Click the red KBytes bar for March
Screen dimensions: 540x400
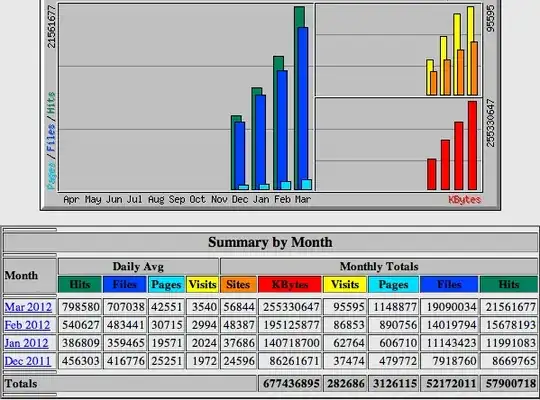[x=472, y=145]
